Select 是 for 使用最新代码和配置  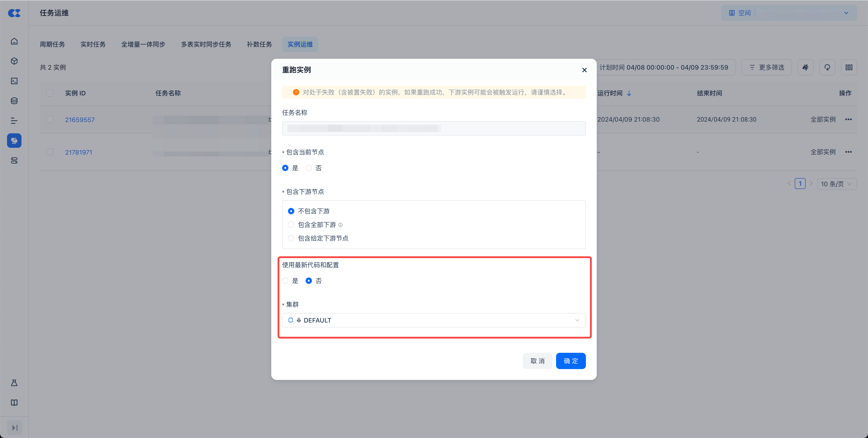(285, 281)
